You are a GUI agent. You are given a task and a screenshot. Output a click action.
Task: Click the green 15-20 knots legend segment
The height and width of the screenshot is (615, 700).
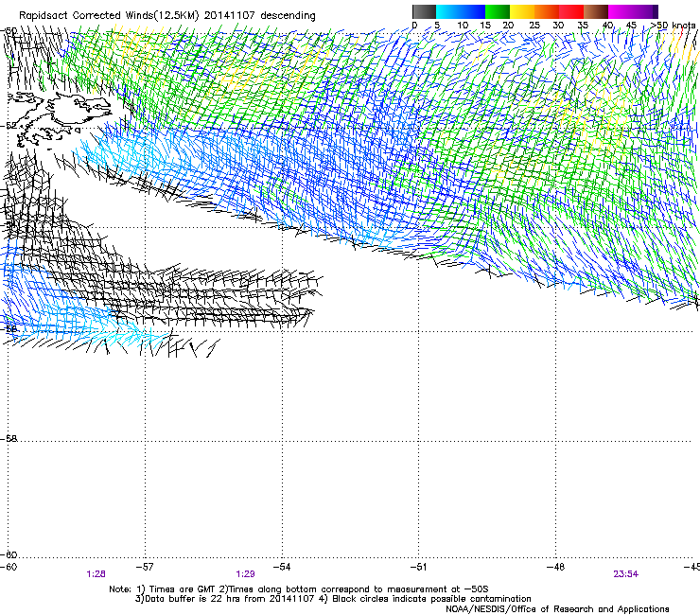coord(498,11)
